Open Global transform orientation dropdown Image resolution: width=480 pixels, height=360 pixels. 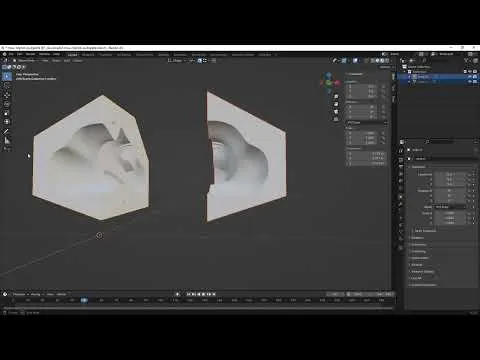click(177, 61)
